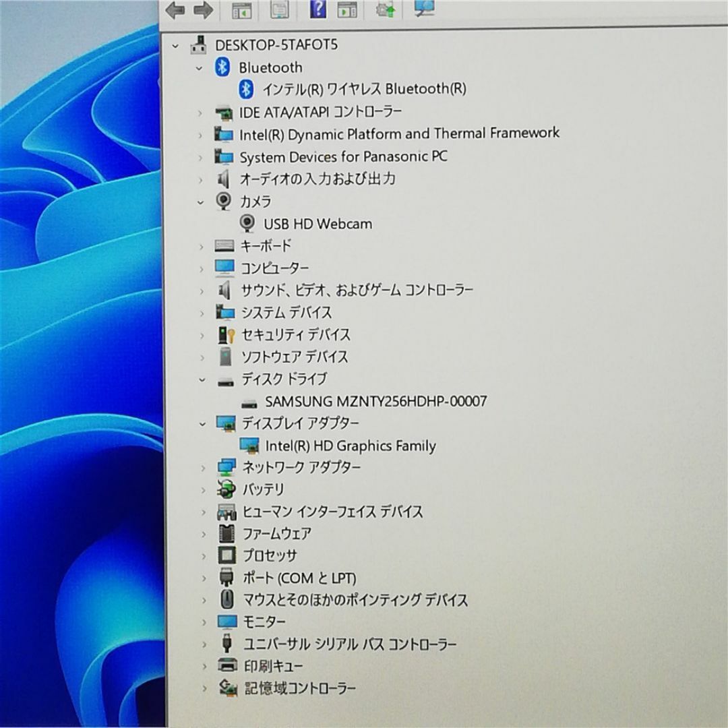Select the モニター row label
The height and width of the screenshot is (728, 728).
click(x=264, y=621)
